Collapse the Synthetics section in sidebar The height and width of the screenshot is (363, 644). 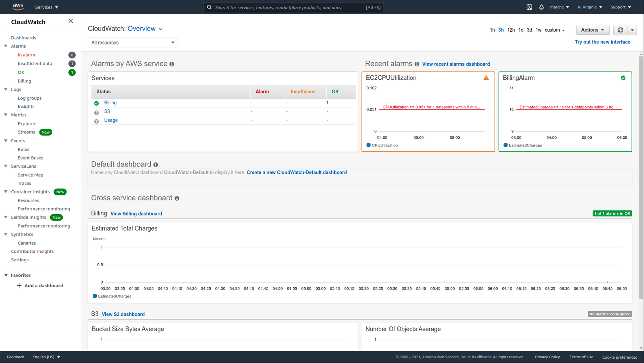click(x=6, y=234)
